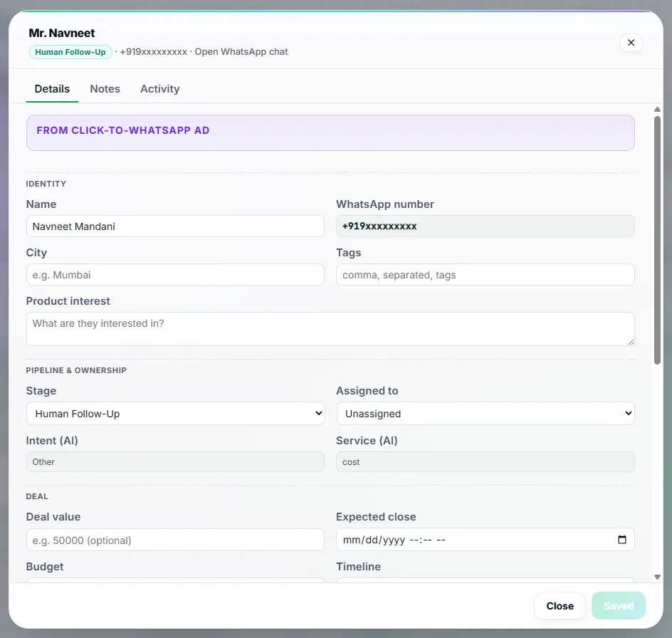Click the WhatsApp number field
Viewport: 672px width, 638px height.
coord(485,226)
